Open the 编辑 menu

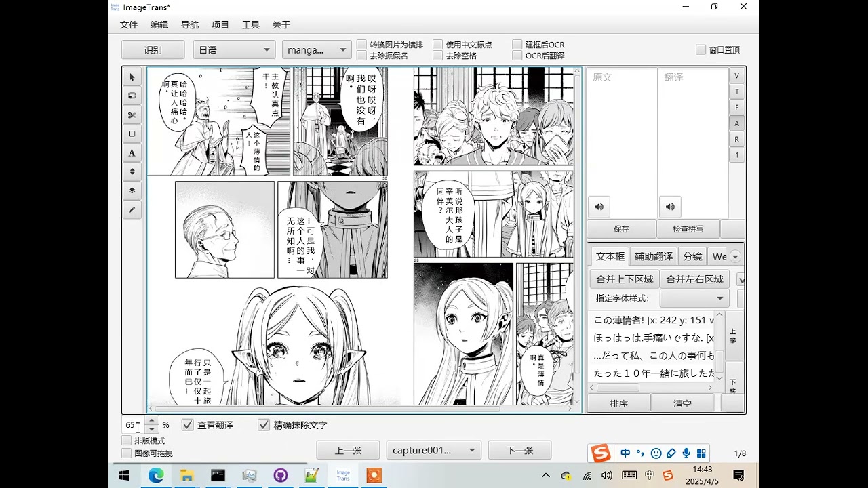click(159, 24)
